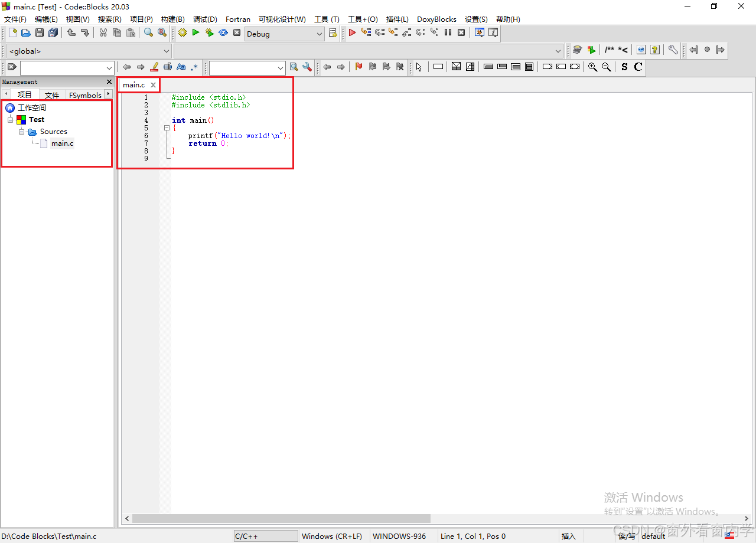This screenshot has width=756, height=543.
Task: Rebuild project with blue arrows icon
Action: [223, 33]
